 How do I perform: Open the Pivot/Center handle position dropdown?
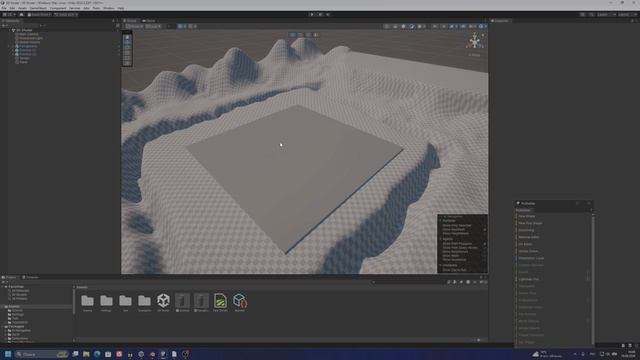click(135, 26)
